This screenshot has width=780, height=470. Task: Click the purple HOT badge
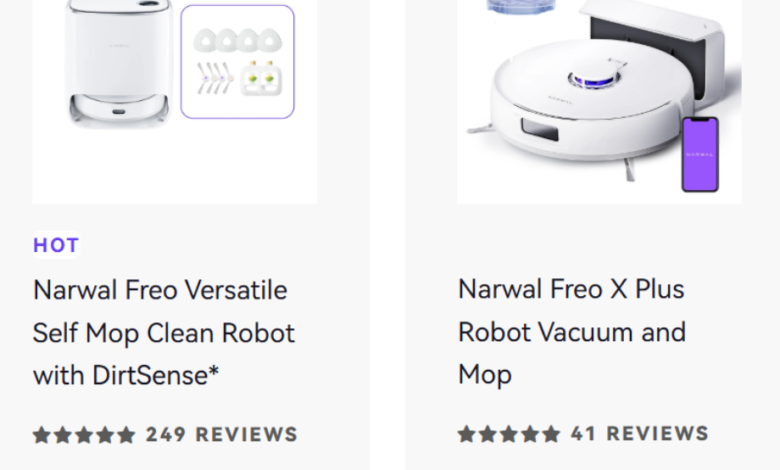[56, 245]
